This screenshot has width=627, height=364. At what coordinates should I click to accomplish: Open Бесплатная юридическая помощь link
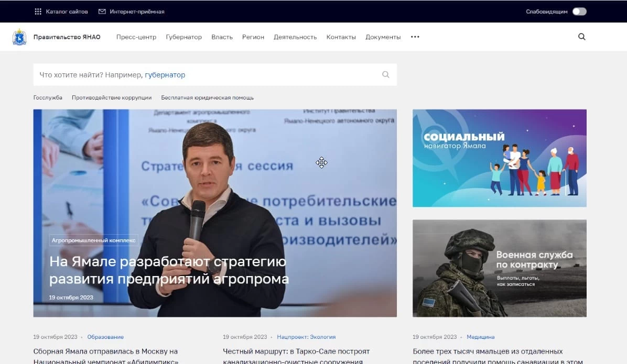click(209, 97)
